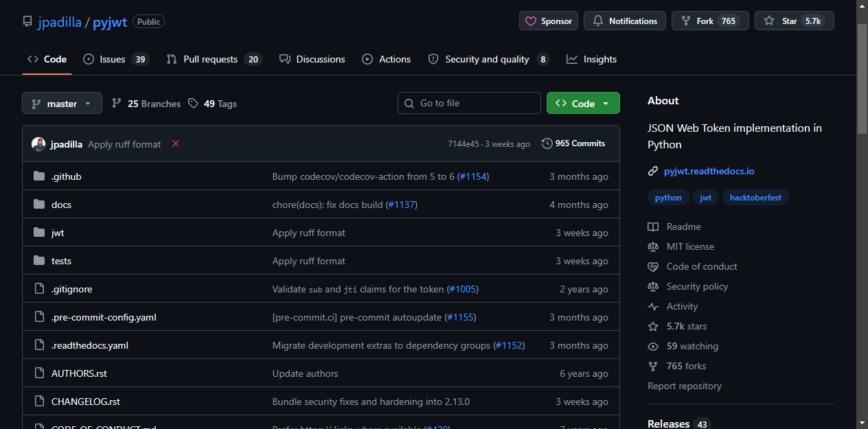Image resolution: width=868 pixels, height=429 pixels.
Task: Click the tag icon beside 49 Tags
Action: point(193,103)
